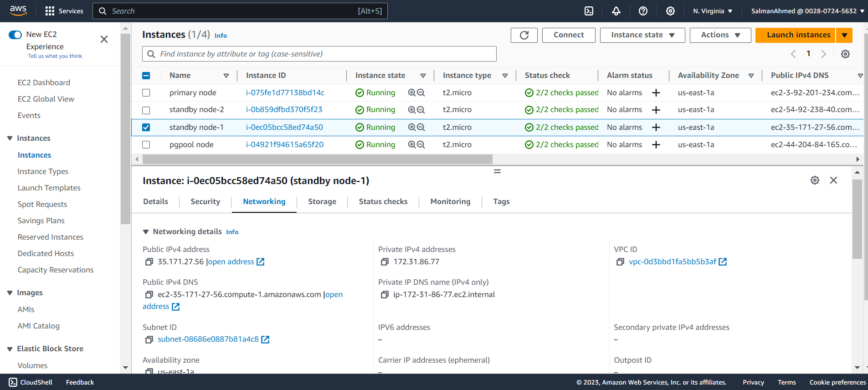Select the standby node-2 checkbox

click(x=146, y=110)
